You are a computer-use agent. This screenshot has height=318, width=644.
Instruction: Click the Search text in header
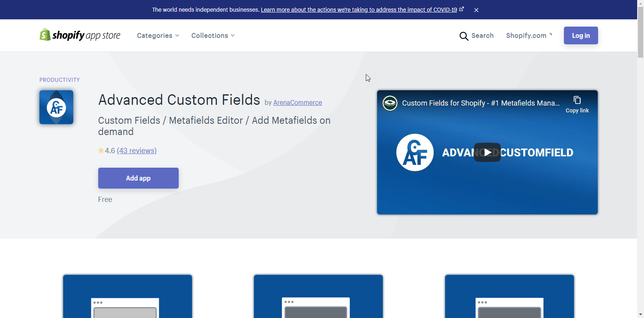click(x=482, y=35)
